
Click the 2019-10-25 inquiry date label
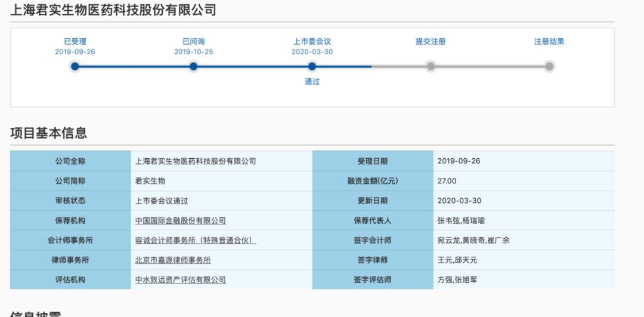(x=193, y=52)
